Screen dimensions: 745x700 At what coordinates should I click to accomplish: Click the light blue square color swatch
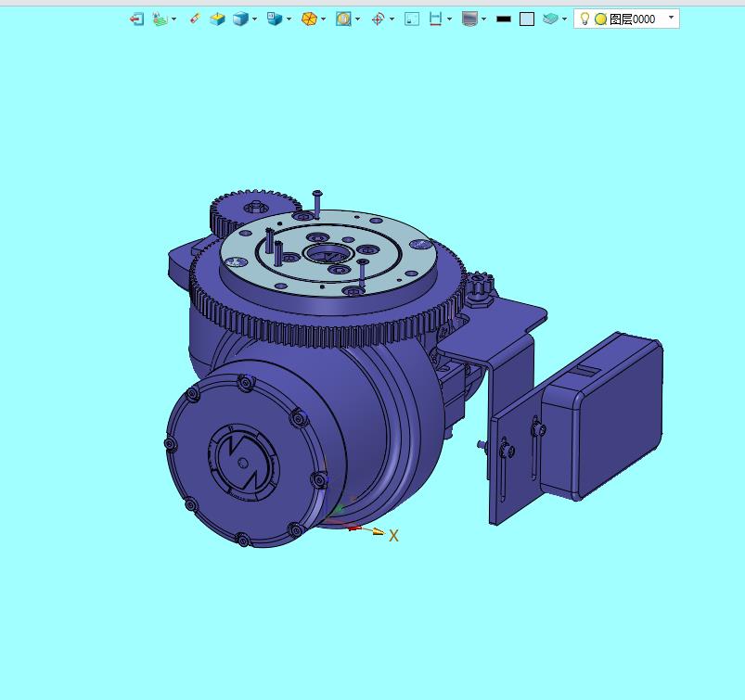coord(527,19)
